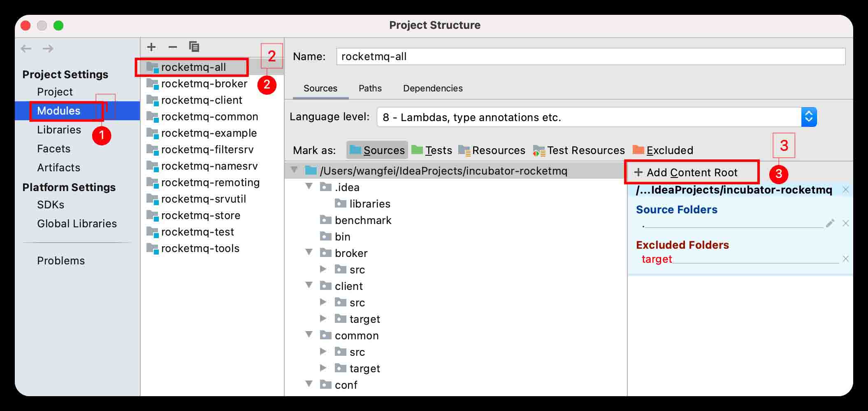Open Artifacts settings
The height and width of the screenshot is (411, 868).
click(x=58, y=168)
